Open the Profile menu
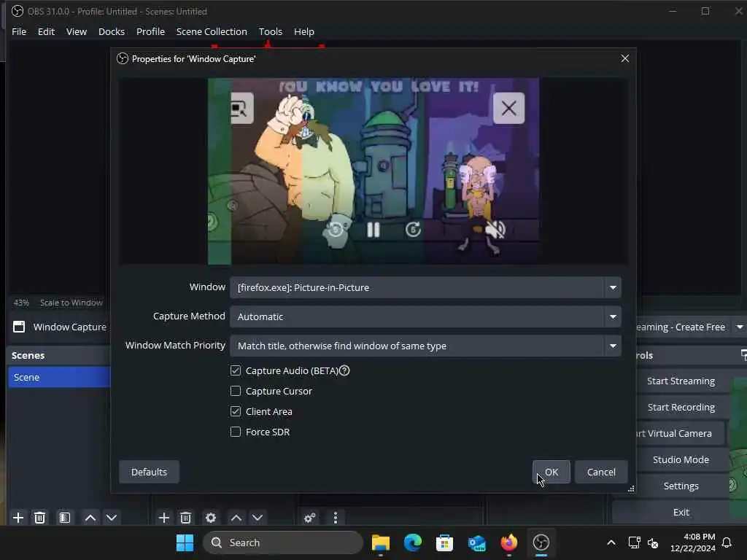747x560 pixels. (150, 31)
